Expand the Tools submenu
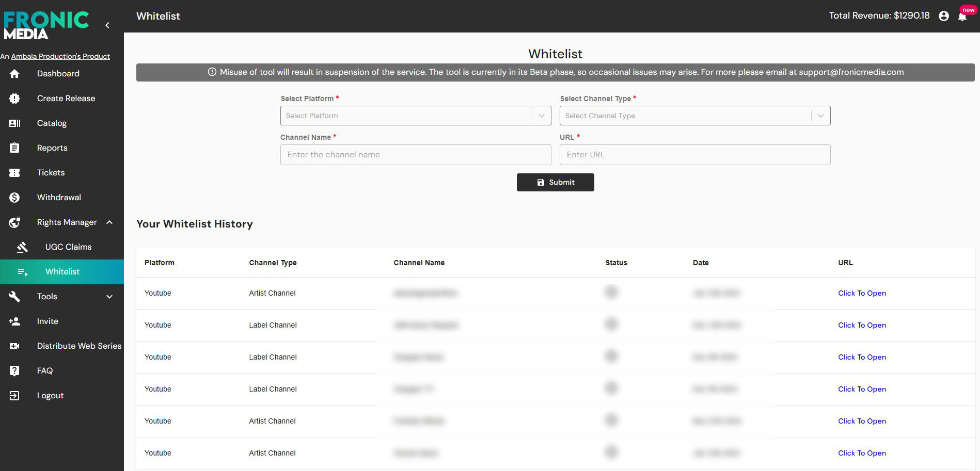 pyautogui.click(x=109, y=297)
